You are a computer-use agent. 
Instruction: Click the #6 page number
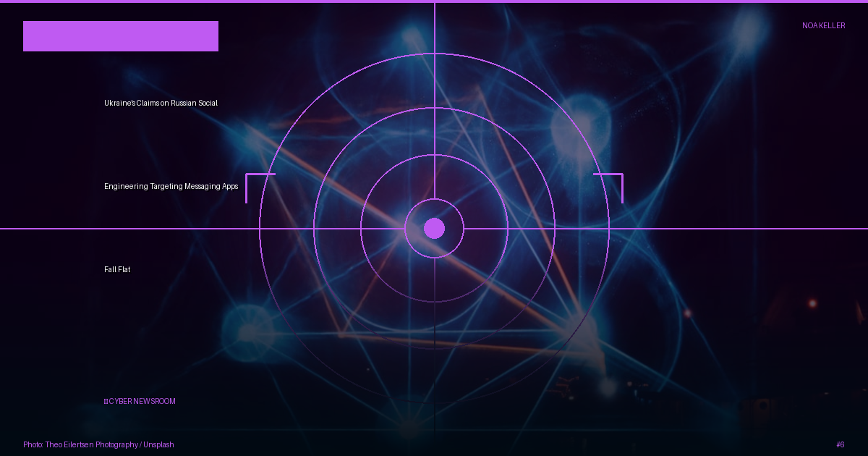[841, 444]
